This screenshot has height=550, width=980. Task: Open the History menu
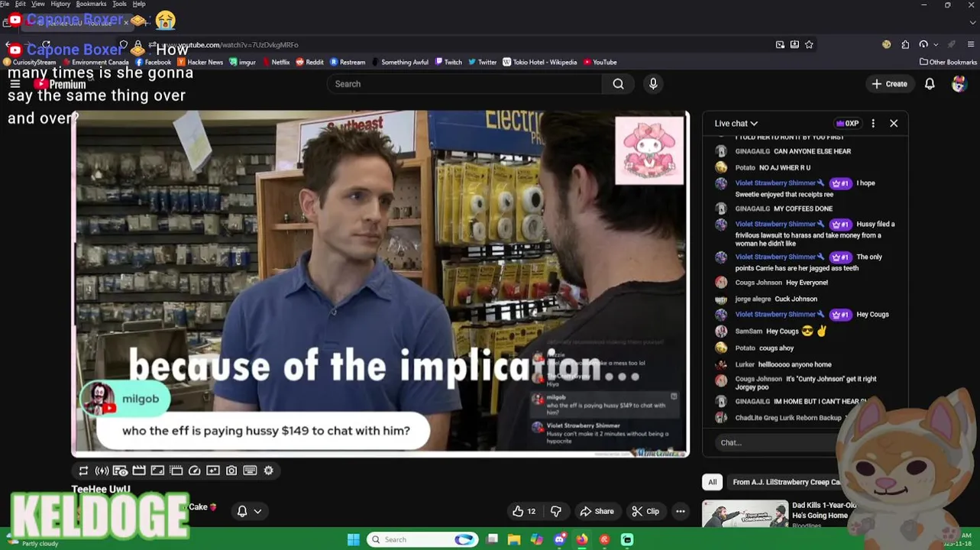(x=60, y=4)
